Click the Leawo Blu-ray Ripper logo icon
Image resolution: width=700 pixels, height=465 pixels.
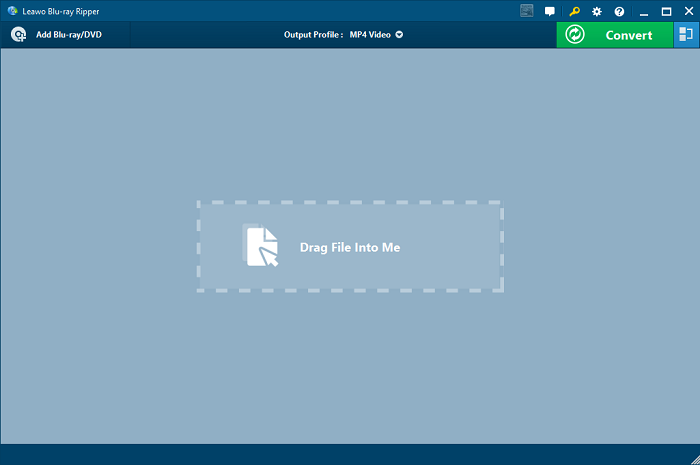pyautogui.click(x=12, y=11)
